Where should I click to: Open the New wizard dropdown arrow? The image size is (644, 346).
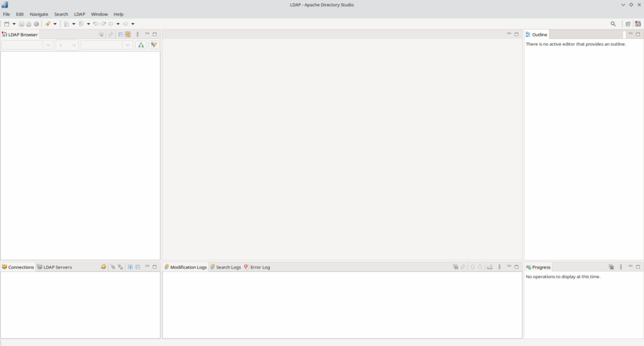(14, 24)
